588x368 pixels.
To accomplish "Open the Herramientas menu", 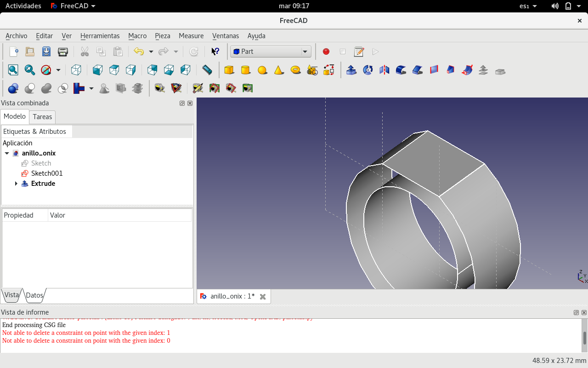I will 100,36.
